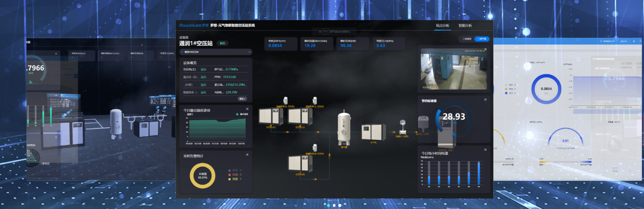The image size is (644, 209).
Task: Select the 二维平面 view toggle
Action: pyautogui.click(x=482, y=39)
